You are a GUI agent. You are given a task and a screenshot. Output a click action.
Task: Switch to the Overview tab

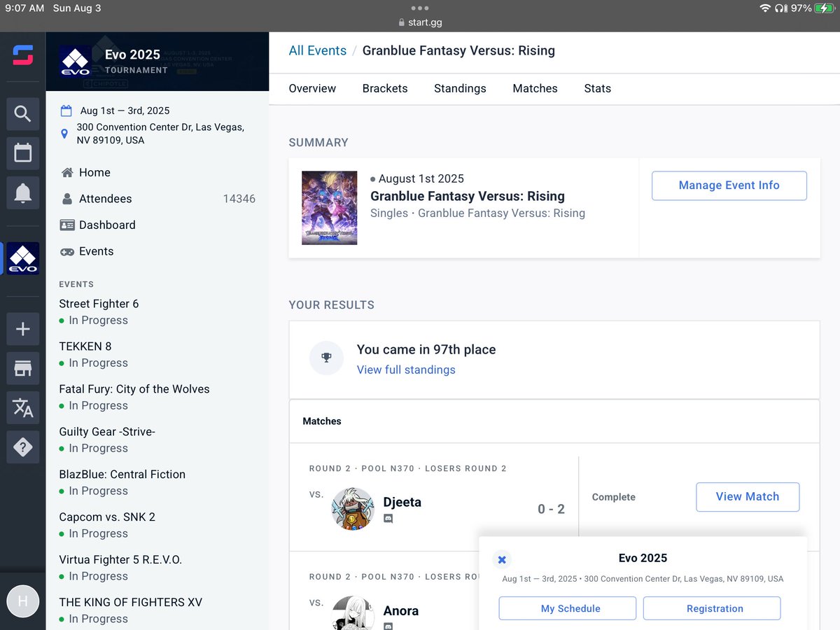[x=312, y=88]
